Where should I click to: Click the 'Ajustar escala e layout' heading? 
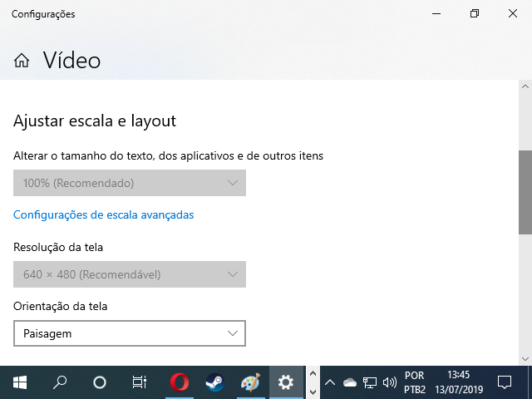click(x=95, y=121)
